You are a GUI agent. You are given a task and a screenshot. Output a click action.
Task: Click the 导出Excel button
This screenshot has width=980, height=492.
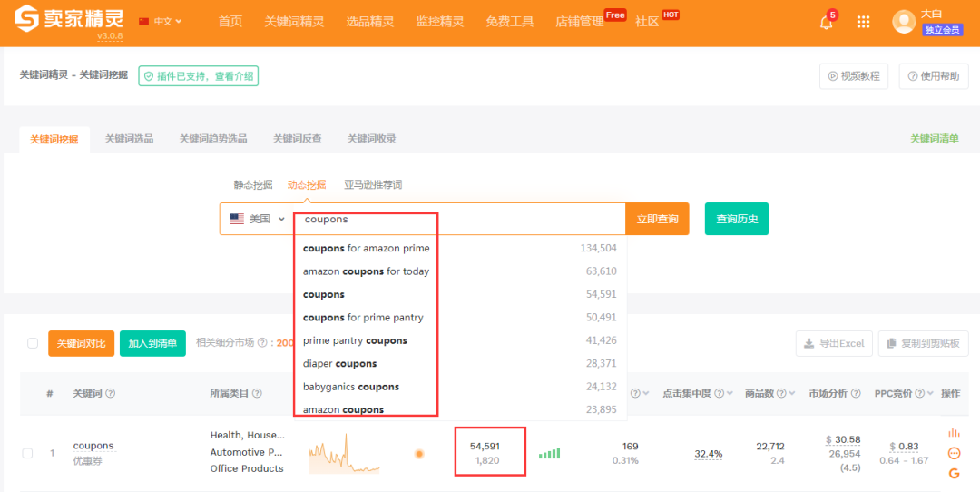pos(835,343)
